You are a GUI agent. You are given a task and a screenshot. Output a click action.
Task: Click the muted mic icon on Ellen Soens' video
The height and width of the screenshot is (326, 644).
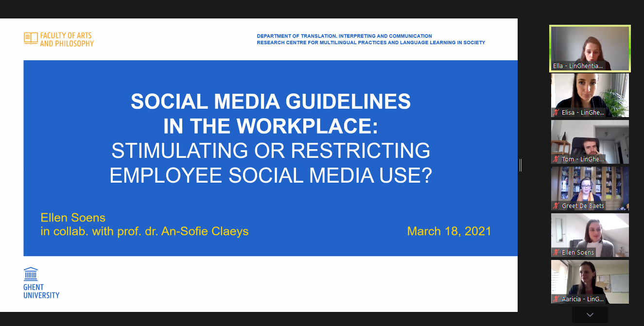point(556,253)
